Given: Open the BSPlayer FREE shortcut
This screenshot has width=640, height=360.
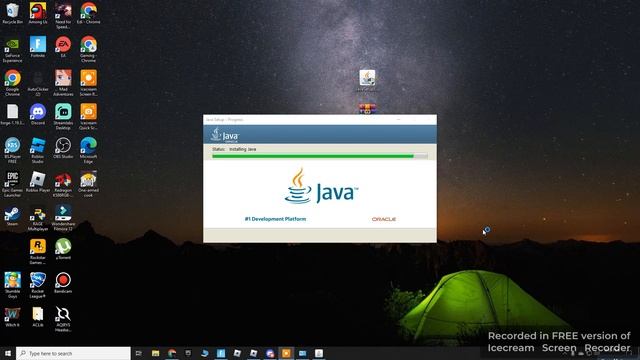Looking at the screenshot, I should pos(12,150).
